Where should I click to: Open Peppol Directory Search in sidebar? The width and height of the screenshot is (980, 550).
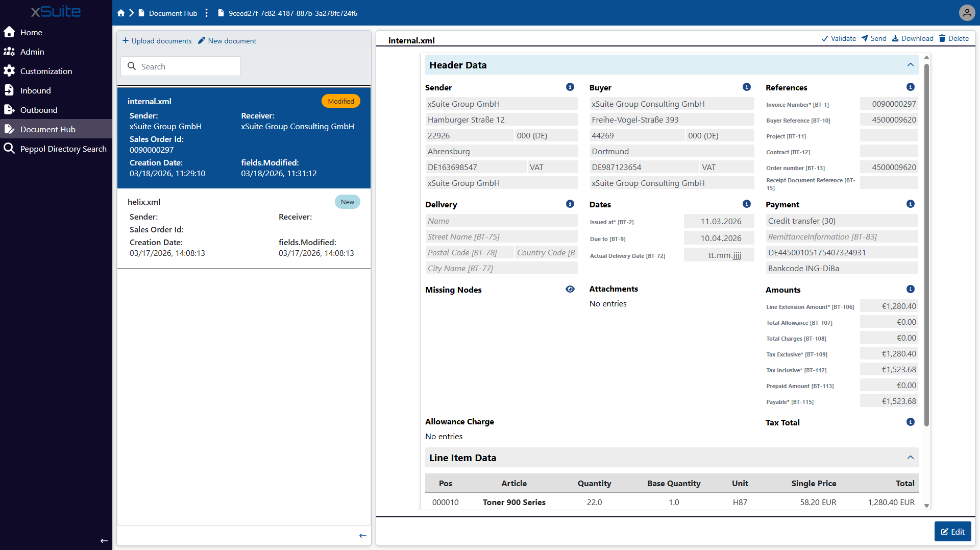pos(56,149)
